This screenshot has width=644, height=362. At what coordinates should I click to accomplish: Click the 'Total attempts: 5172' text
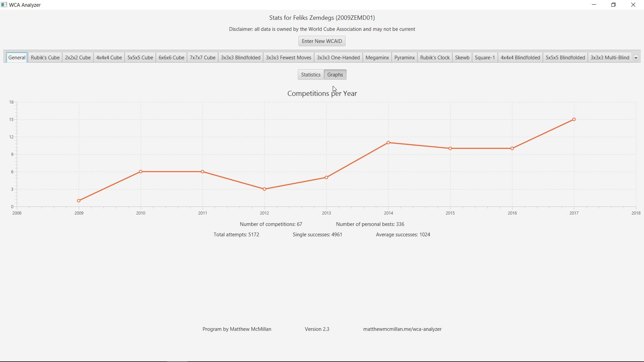coord(236,235)
